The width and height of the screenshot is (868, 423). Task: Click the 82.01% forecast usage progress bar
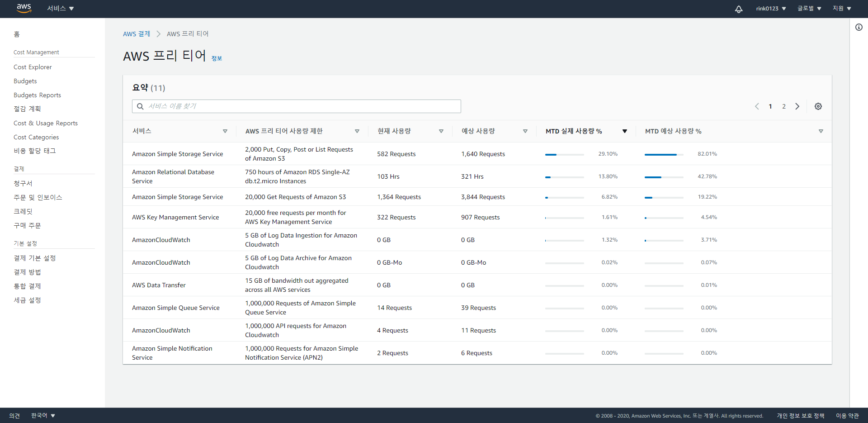click(664, 155)
